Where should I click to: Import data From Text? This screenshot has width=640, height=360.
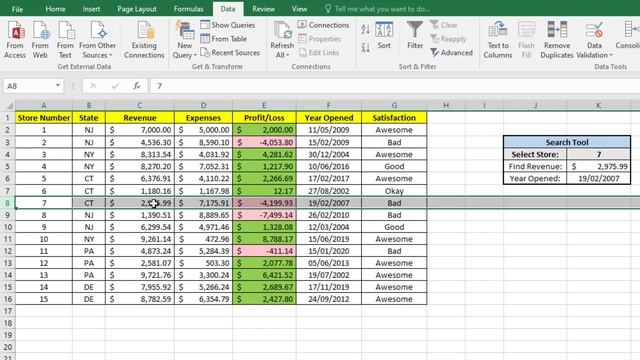click(65, 40)
